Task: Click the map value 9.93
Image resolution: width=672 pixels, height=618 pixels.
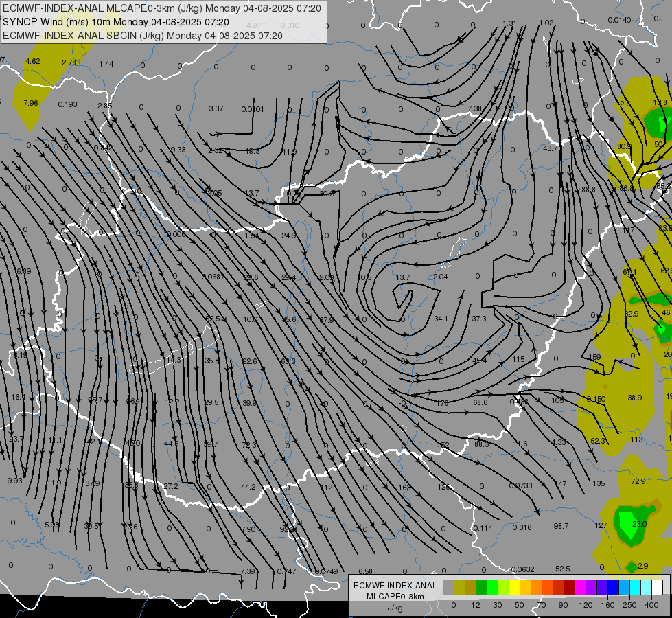Action: point(14,481)
